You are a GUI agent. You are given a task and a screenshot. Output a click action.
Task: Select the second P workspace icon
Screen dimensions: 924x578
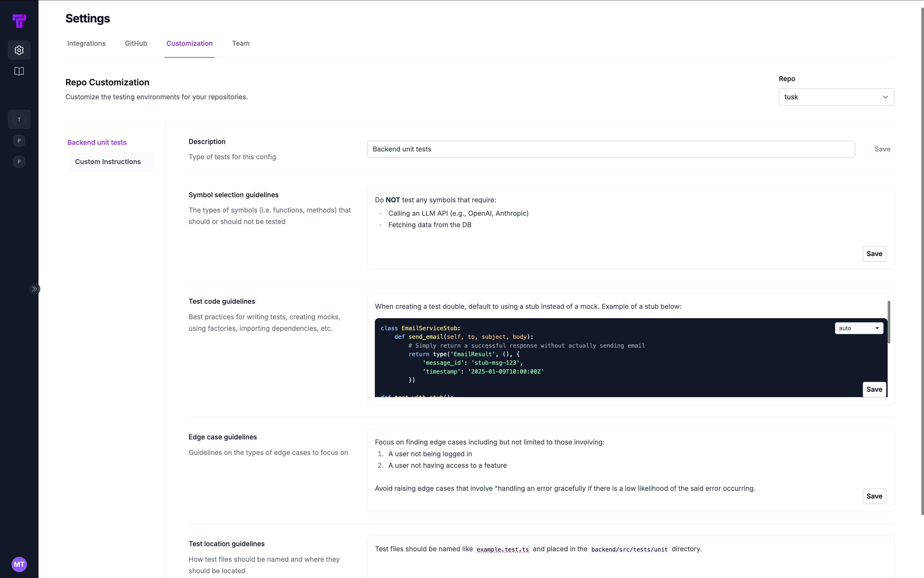(19, 162)
